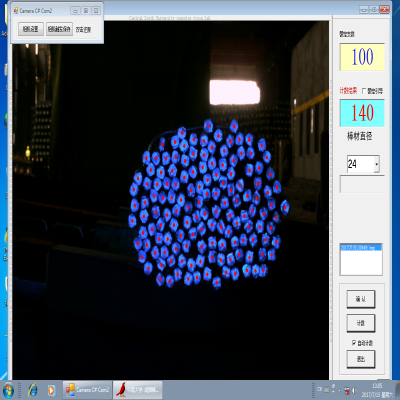The image size is (400, 400).
Task: Open Windows Media Player taskbar icon
Action: point(51,390)
